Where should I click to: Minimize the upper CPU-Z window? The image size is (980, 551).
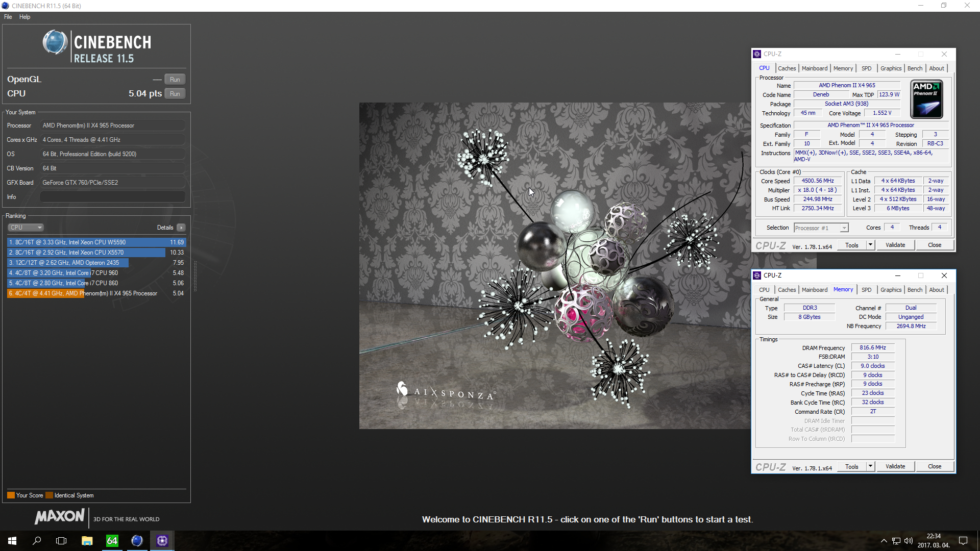coord(898,54)
